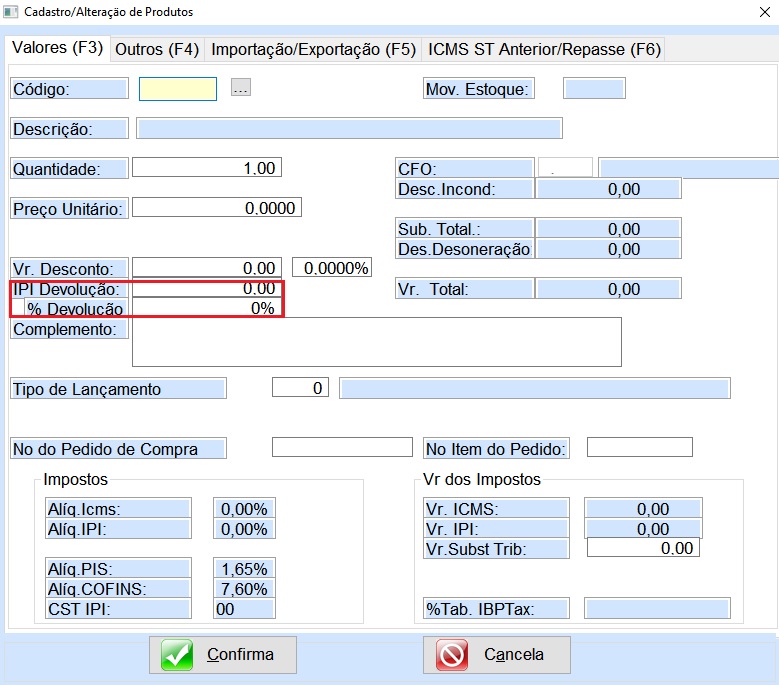Click the green checkmark Confirma icon
This screenshot has width=779, height=685.
[177, 655]
